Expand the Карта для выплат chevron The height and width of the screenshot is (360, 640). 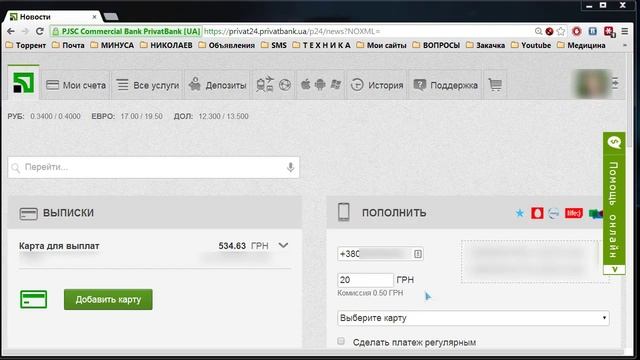click(x=283, y=245)
